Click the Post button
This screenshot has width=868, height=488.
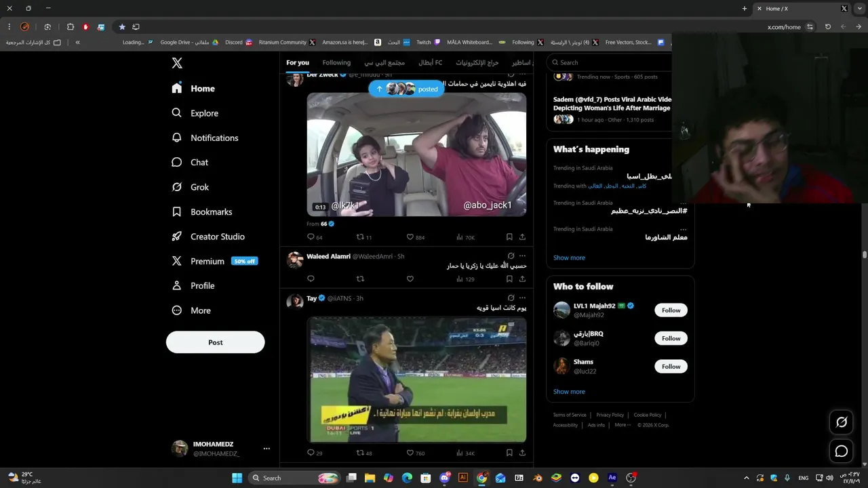216,342
